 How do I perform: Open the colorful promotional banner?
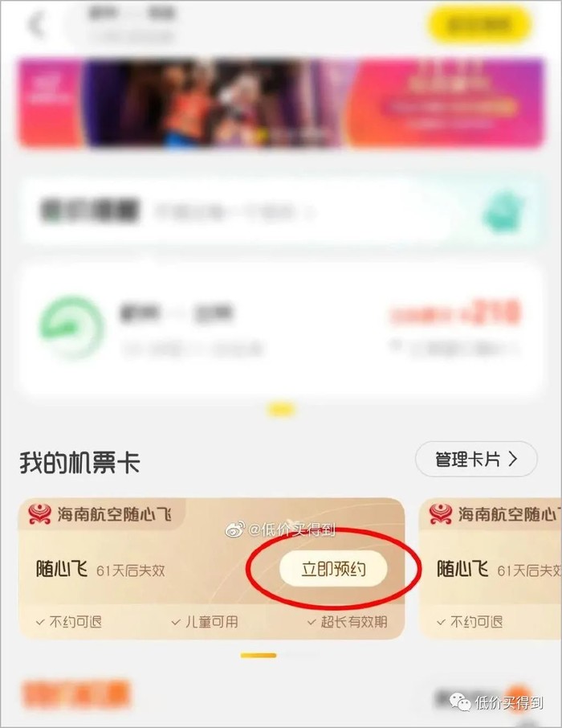coord(281,102)
